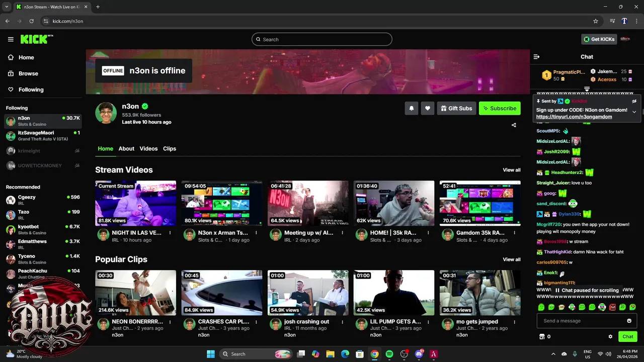Open Chrome tab search dropdown
The height and width of the screenshot is (362, 644).
click(x=7, y=7)
